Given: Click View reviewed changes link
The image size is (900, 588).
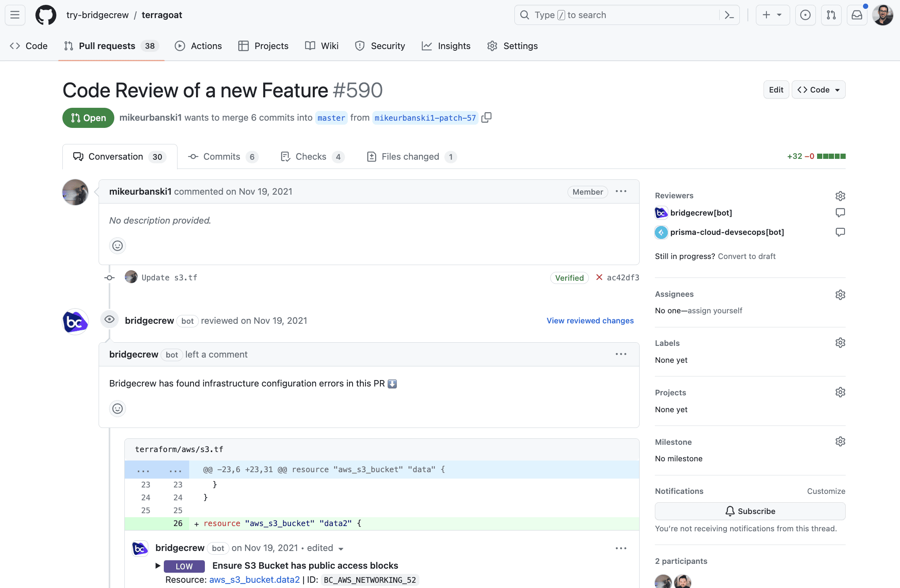Looking at the screenshot, I should (590, 321).
